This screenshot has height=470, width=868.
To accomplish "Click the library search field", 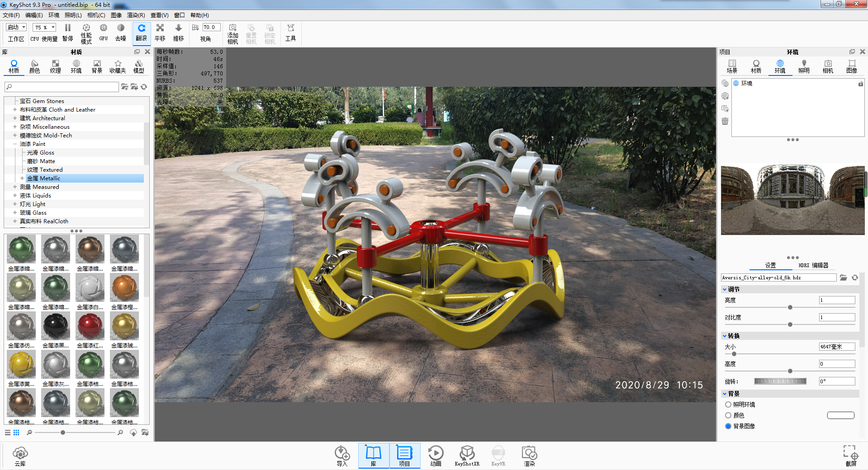I will pos(62,87).
